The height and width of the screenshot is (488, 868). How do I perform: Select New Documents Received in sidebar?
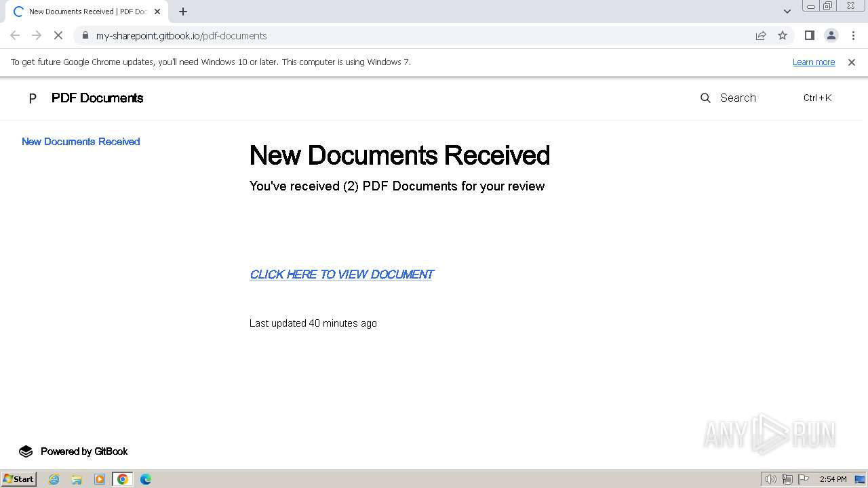pos(81,142)
